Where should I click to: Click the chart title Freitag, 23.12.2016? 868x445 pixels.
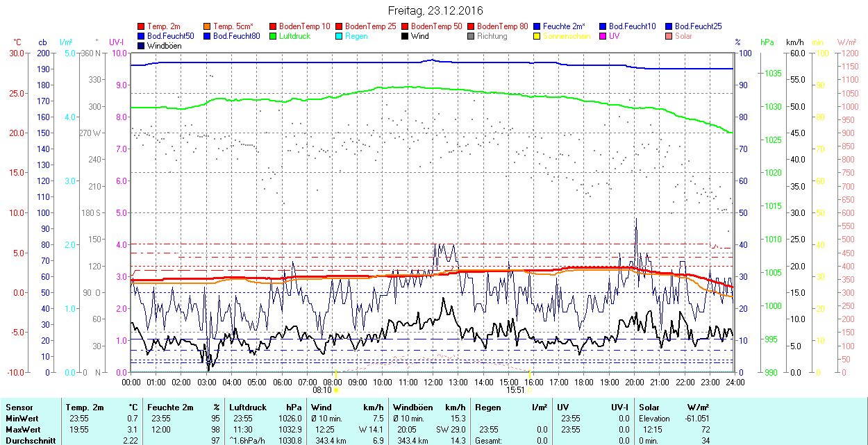point(435,10)
